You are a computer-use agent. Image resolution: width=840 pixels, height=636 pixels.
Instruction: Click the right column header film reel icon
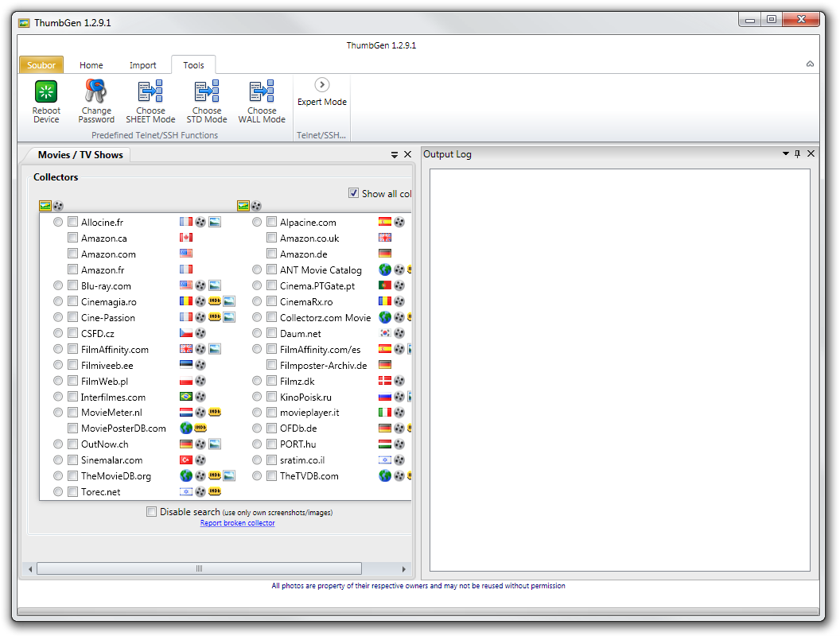[x=257, y=206]
